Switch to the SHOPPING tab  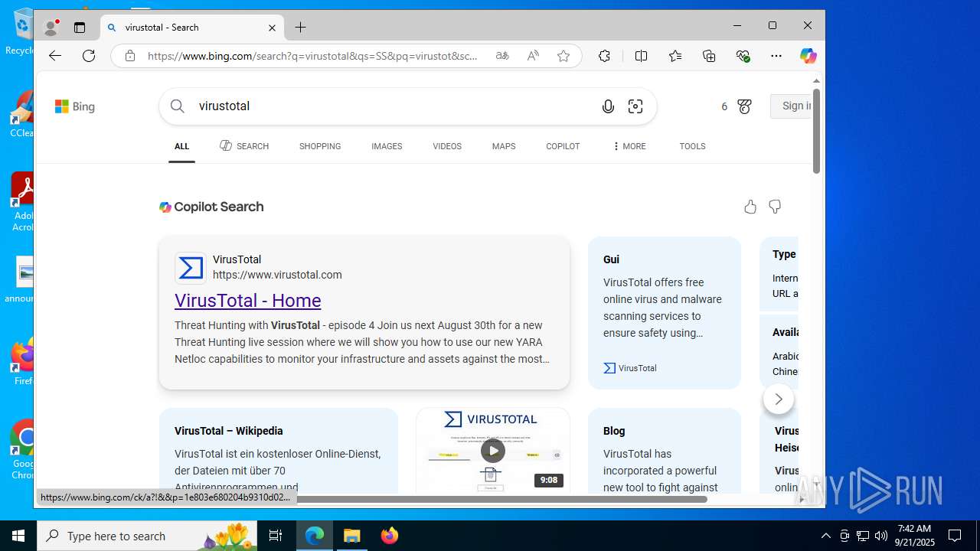(x=320, y=146)
